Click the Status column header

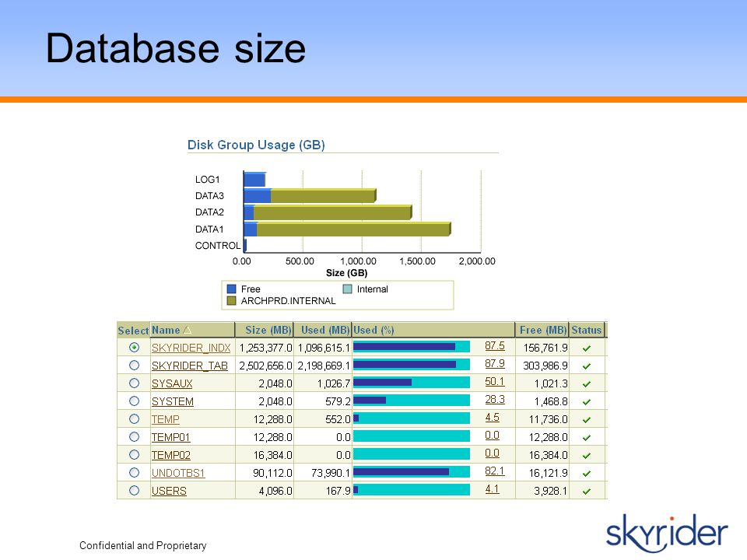pyautogui.click(x=587, y=330)
